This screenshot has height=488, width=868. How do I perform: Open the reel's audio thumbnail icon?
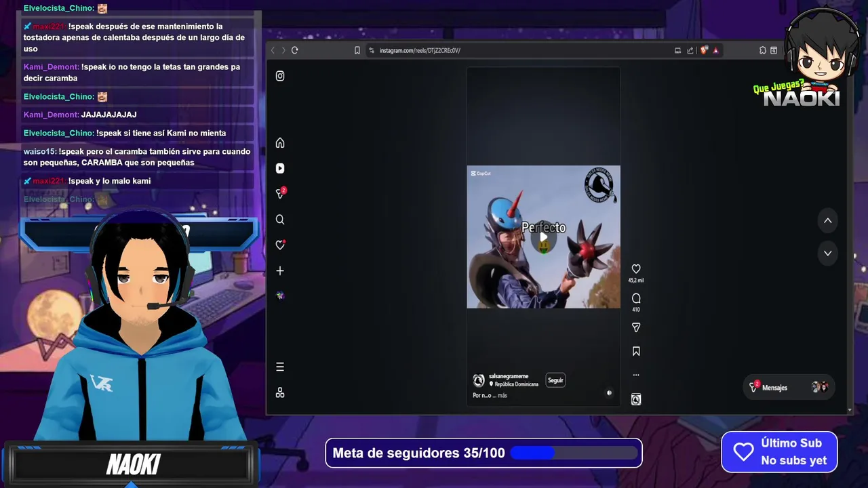[x=636, y=399]
